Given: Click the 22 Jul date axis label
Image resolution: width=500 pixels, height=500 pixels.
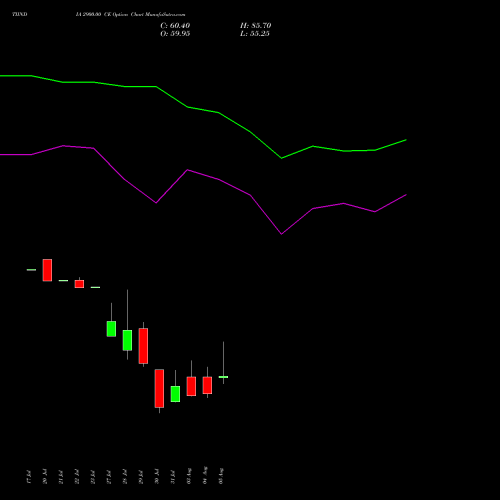Looking at the screenshot, I should (x=77, y=477).
